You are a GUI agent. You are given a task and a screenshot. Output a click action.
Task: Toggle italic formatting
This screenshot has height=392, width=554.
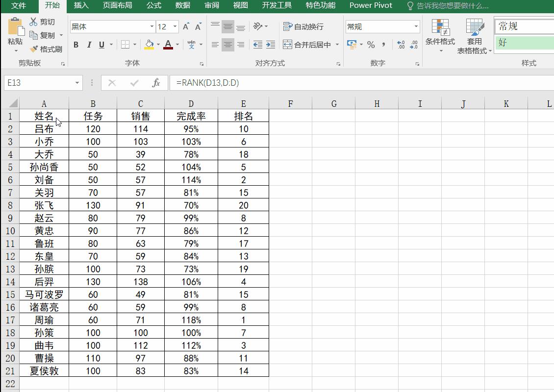click(x=89, y=45)
